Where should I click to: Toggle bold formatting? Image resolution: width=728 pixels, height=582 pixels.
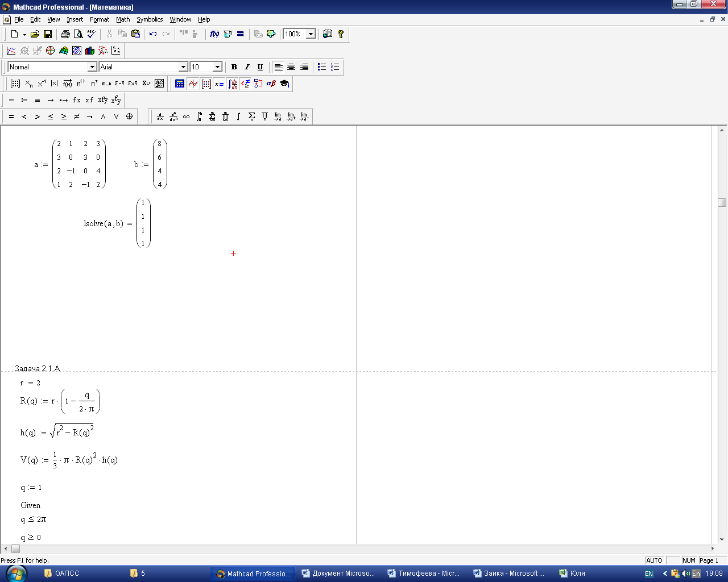tap(234, 67)
